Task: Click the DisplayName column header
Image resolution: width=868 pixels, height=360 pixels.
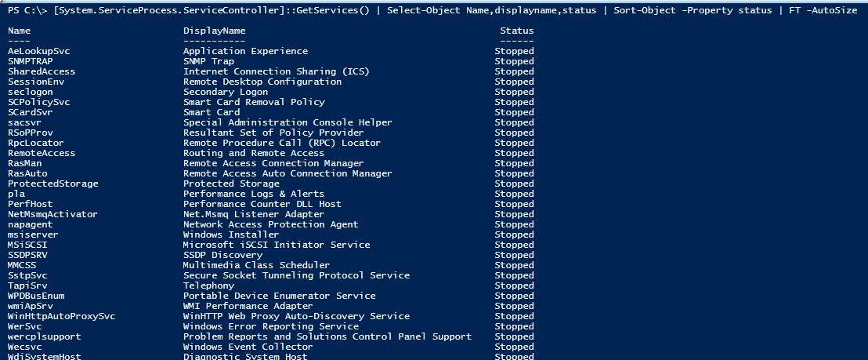Action: click(214, 31)
